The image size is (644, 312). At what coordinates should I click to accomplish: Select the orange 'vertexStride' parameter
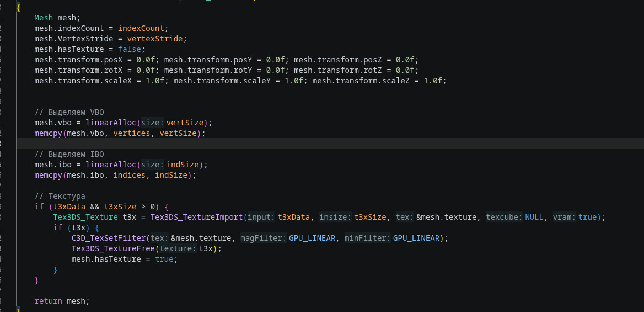[x=155, y=39]
